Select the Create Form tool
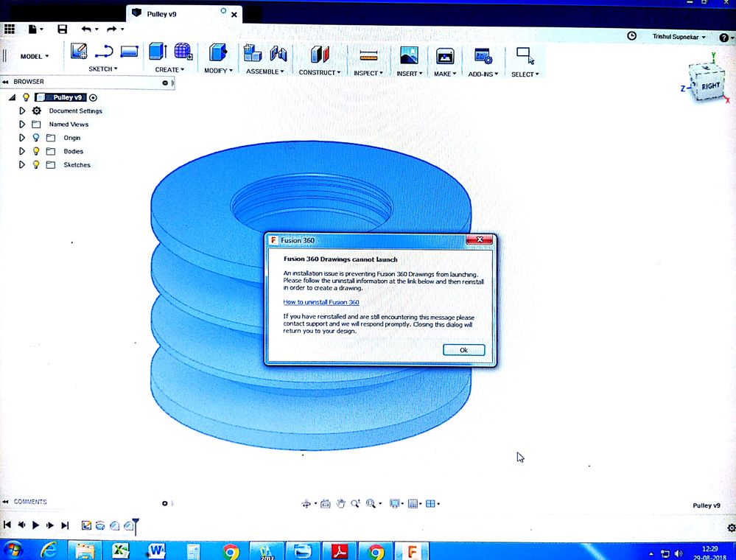Screen dimensions: 736x560 pyautogui.click(x=183, y=51)
